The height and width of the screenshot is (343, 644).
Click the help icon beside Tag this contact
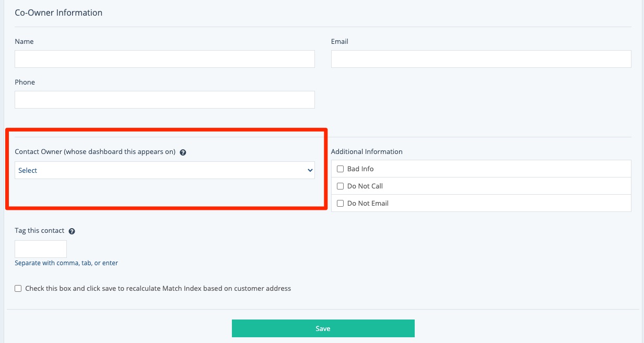click(x=72, y=231)
